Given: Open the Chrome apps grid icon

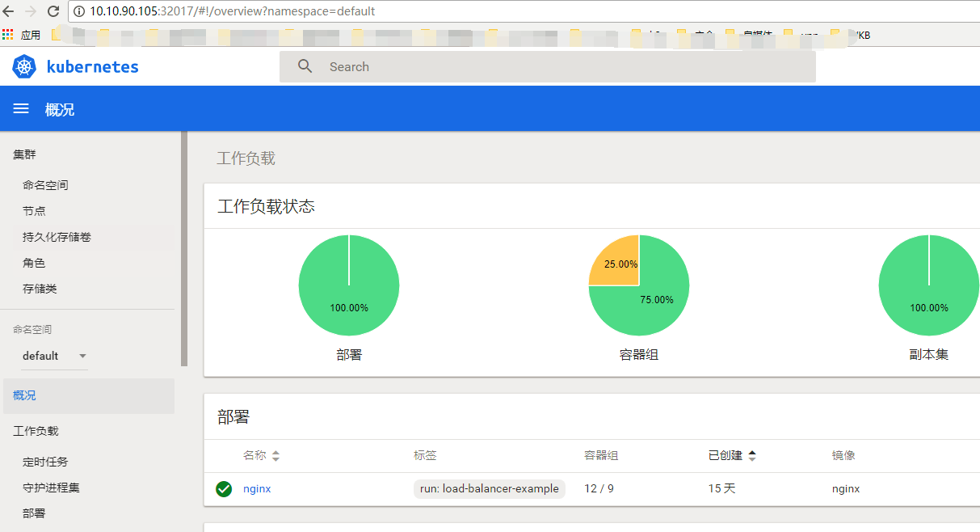Looking at the screenshot, I should coord(8,35).
